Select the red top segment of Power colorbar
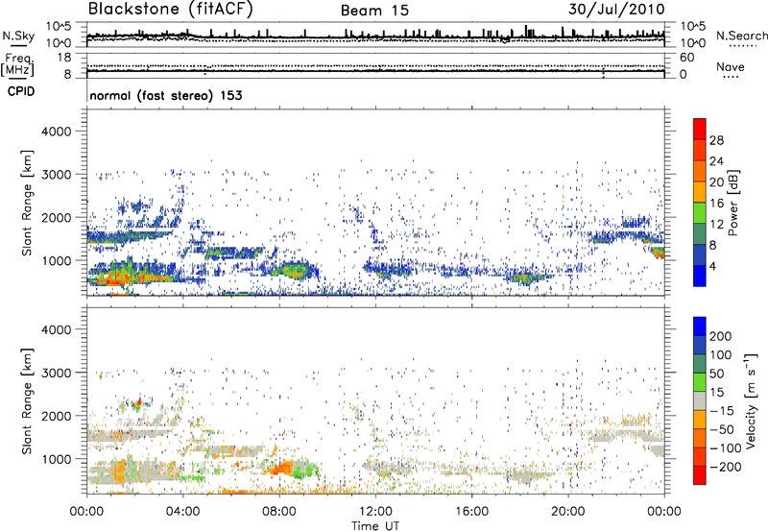This screenshot has height=532, width=768. point(700,129)
